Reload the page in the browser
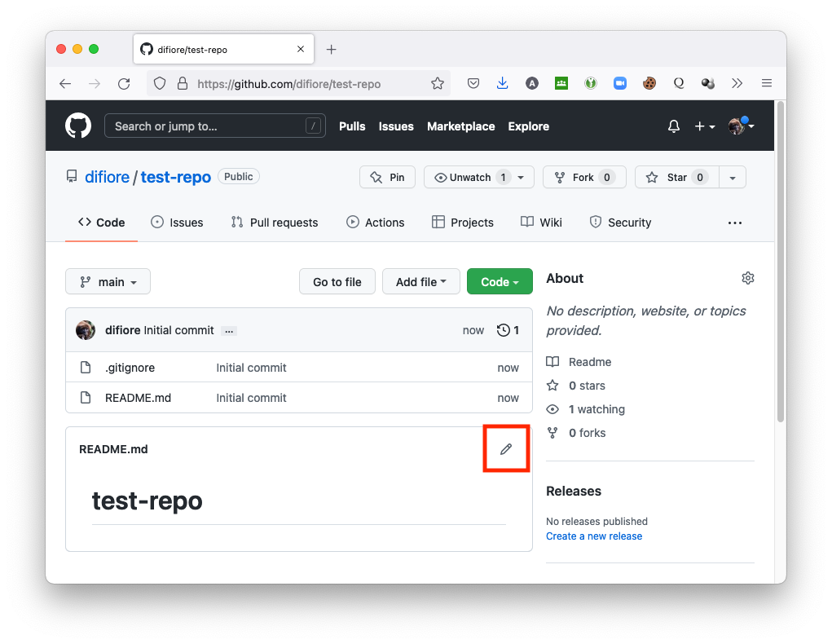Screen dimensions: 832x644 click(124, 83)
